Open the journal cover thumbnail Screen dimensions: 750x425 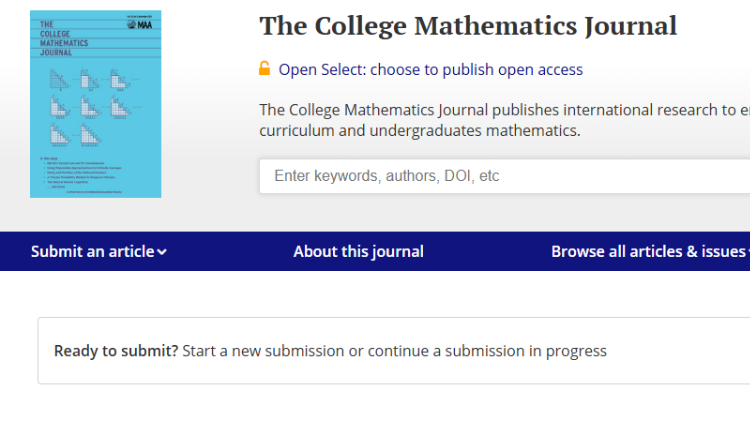(96, 104)
